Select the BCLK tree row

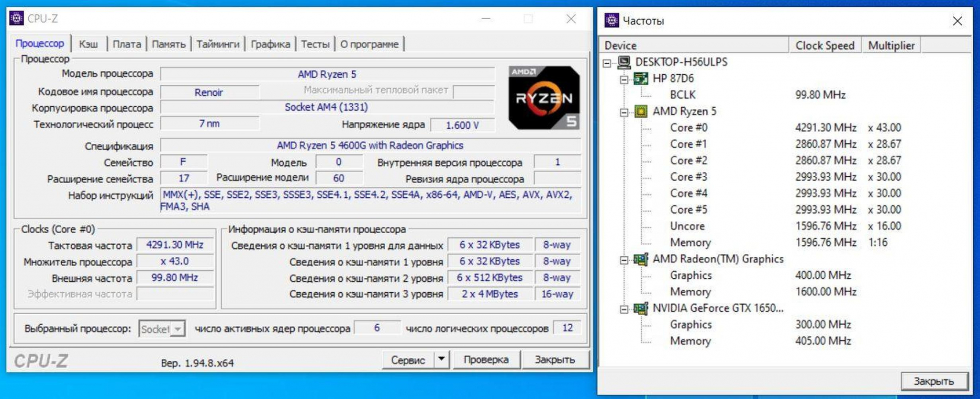[682, 95]
